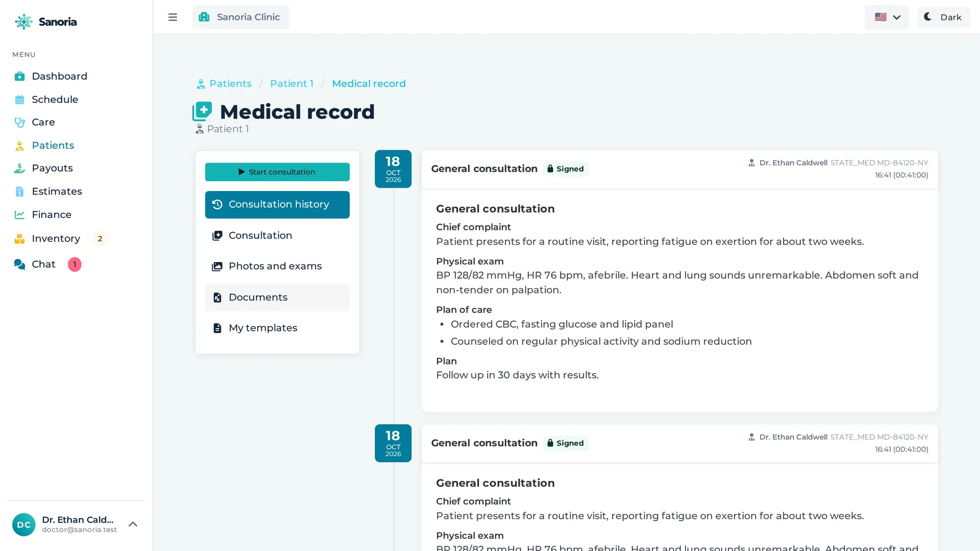980x551 pixels.
Task: Open the Finance chart icon
Action: (20, 215)
